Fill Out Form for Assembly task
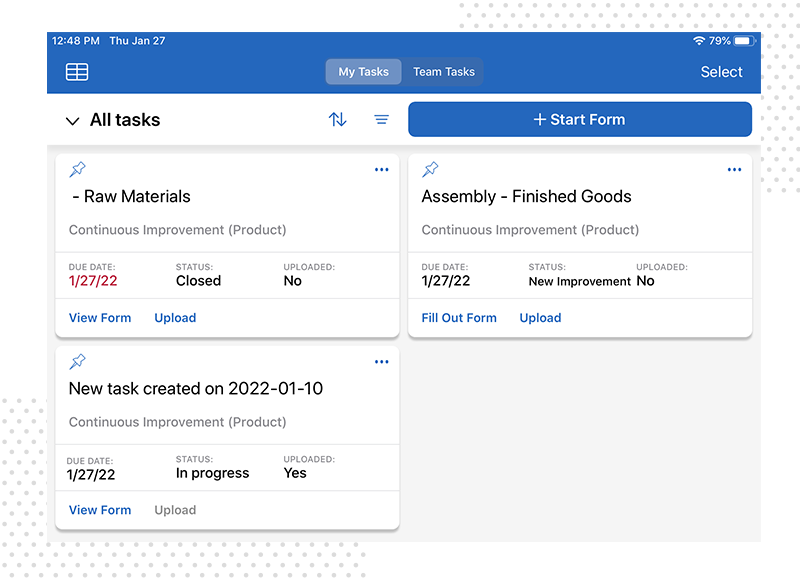The image size is (800, 578). pyautogui.click(x=459, y=318)
